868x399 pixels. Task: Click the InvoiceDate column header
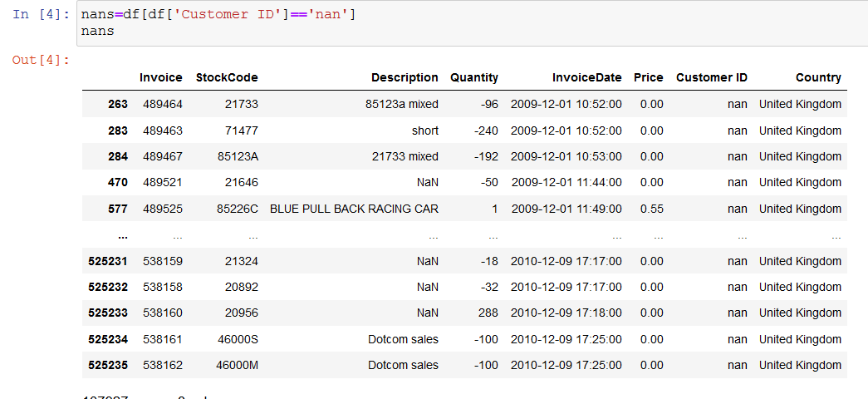click(586, 77)
